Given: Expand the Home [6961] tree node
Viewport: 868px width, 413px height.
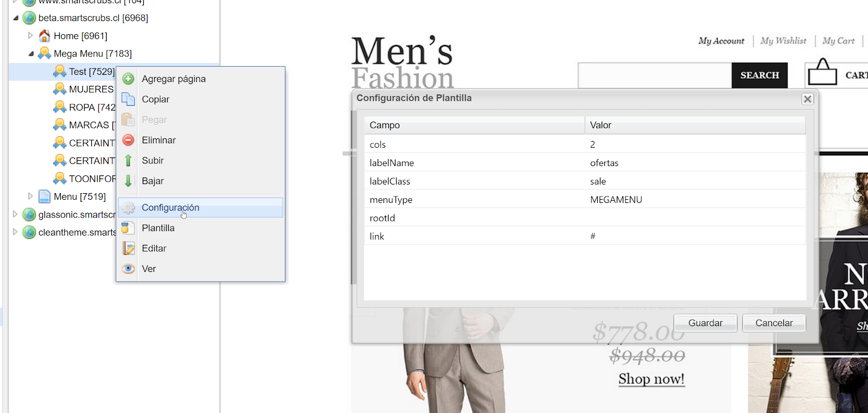Looking at the screenshot, I should click(x=30, y=35).
